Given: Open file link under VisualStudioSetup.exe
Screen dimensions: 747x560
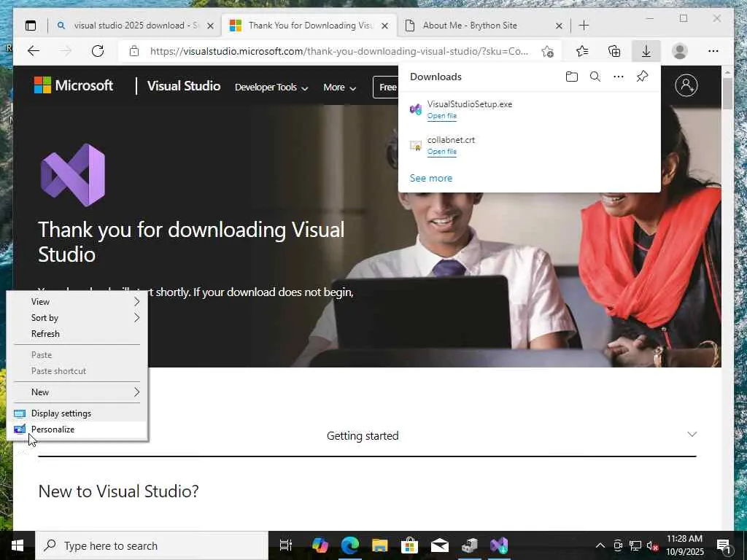Looking at the screenshot, I should point(441,116).
